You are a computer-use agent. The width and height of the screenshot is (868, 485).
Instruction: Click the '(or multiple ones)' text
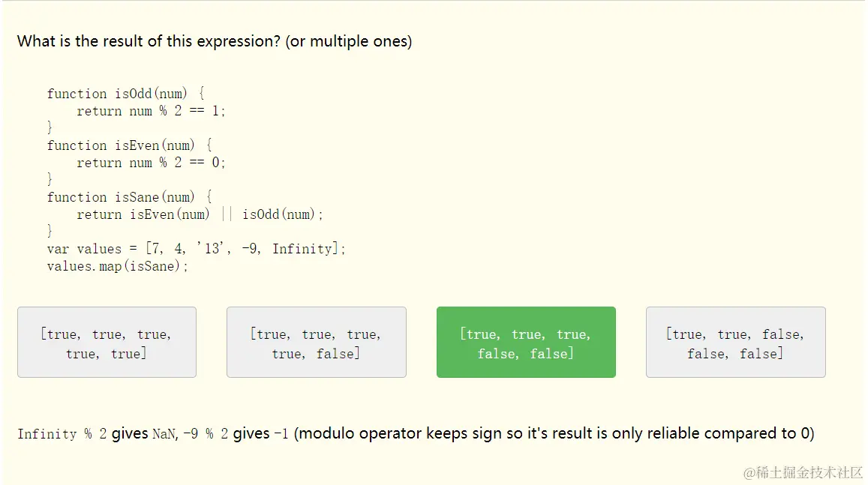(x=349, y=41)
